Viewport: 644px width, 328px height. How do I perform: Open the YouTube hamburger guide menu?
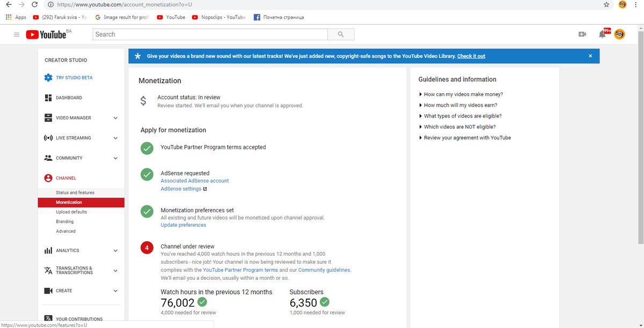click(x=17, y=34)
